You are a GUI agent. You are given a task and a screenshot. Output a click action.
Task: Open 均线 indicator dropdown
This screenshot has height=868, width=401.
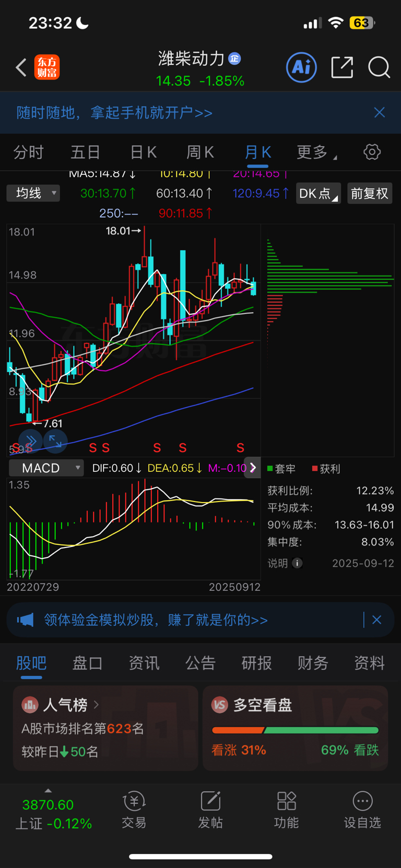33,193
